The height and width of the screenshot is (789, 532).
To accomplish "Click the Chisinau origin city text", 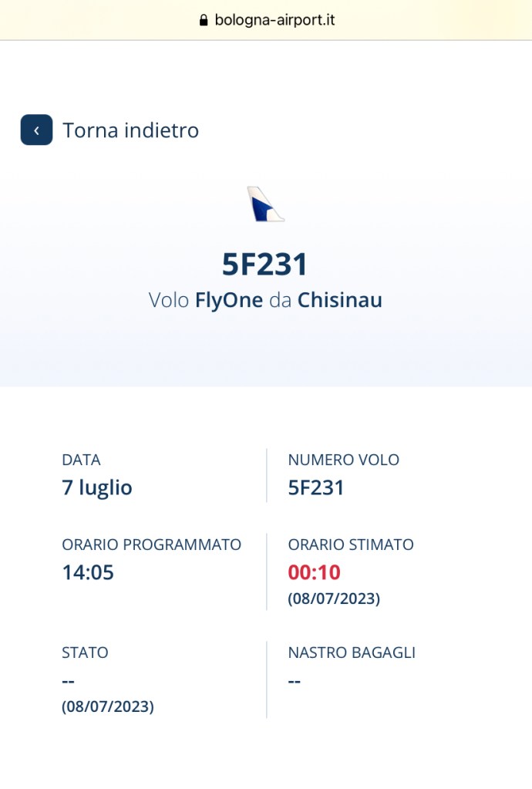I will [x=340, y=300].
